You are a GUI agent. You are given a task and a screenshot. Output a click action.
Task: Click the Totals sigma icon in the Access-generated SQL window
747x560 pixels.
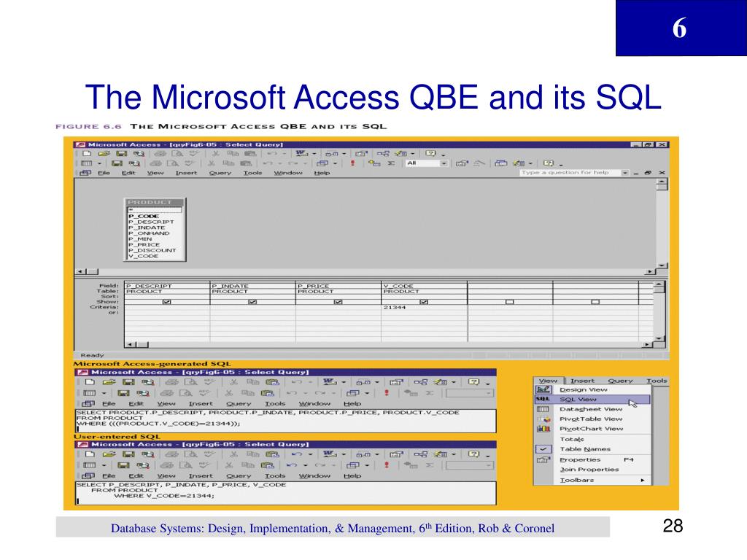pyautogui.click(x=430, y=393)
